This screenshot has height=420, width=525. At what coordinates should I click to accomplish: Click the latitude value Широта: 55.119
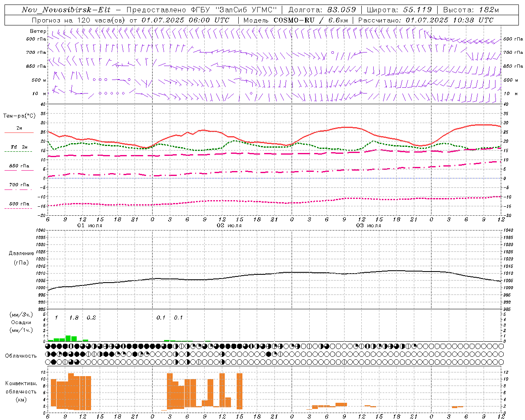point(399,10)
